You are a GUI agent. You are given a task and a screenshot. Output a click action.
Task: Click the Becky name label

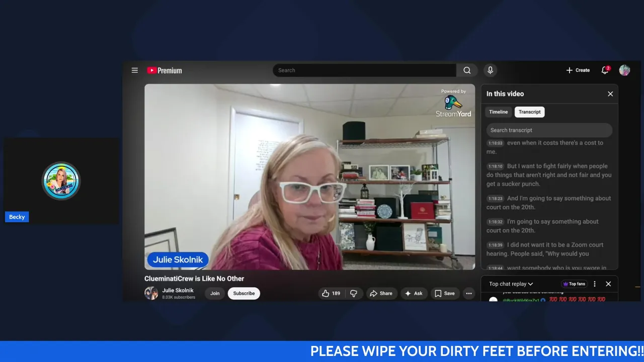tap(17, 217)
